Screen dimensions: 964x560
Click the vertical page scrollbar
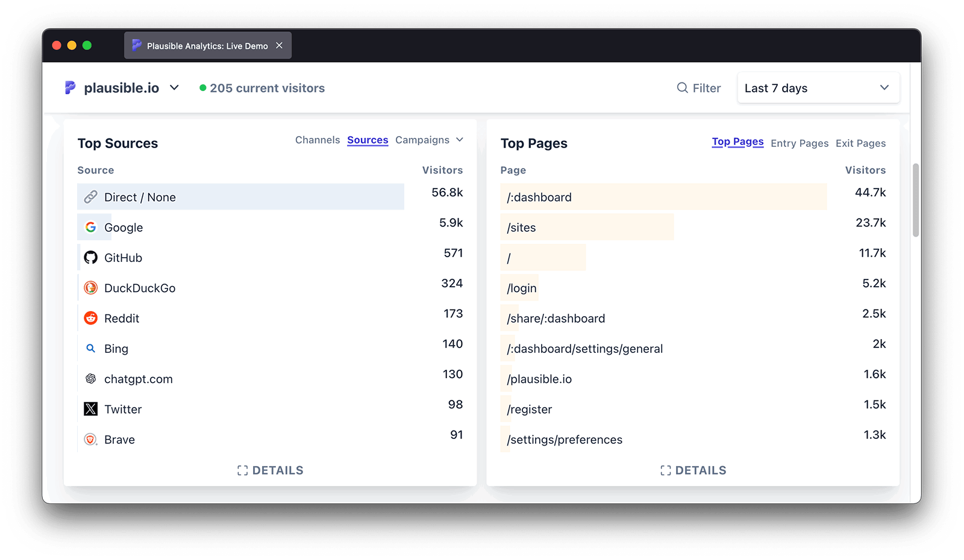pos(916,200)
